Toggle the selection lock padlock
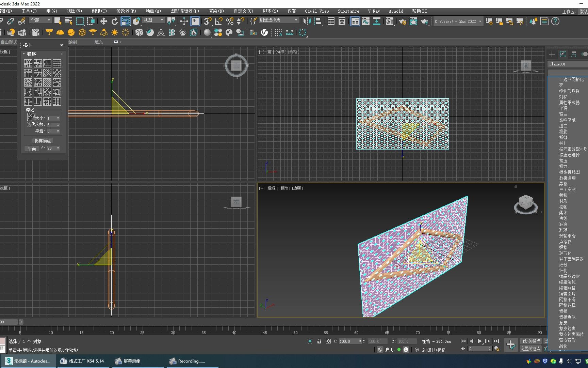This screenshot has height=368, width=588. [x=319, y=341]
